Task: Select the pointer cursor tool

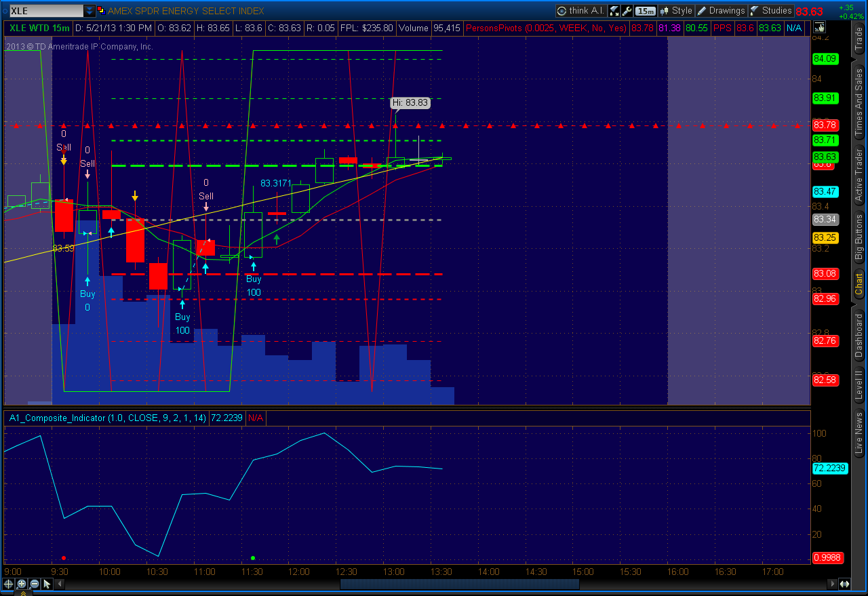Action: (x=47, y=584)
